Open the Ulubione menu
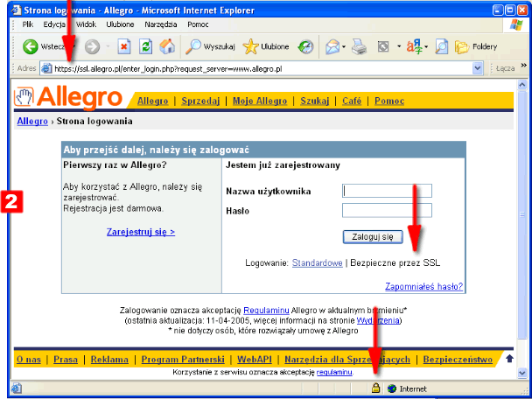 click(120, 24)
